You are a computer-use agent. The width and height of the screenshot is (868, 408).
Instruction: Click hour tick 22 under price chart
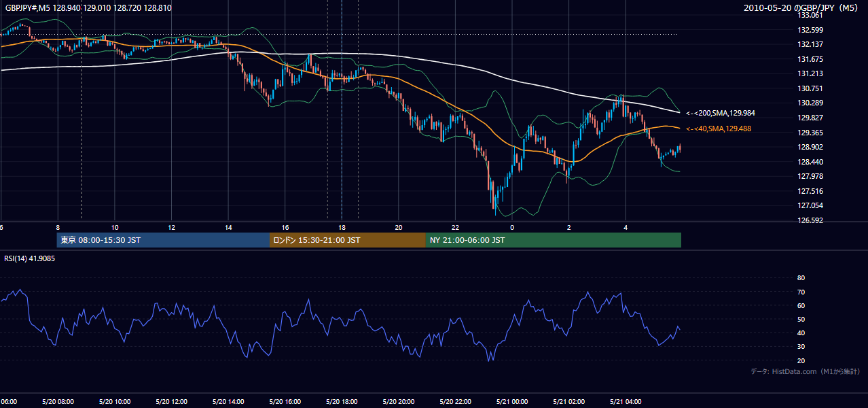pos(455,227)
